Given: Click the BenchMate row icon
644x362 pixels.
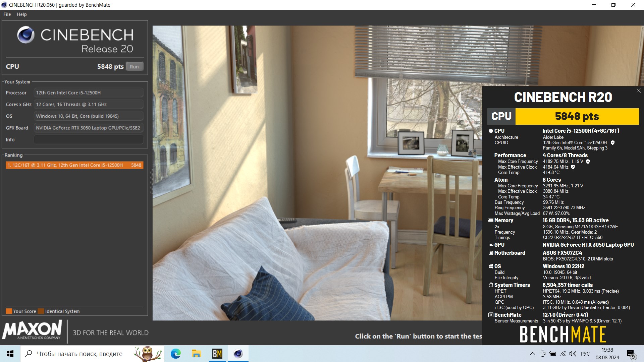Looking at the screenshot, I should tap(491, 315).
